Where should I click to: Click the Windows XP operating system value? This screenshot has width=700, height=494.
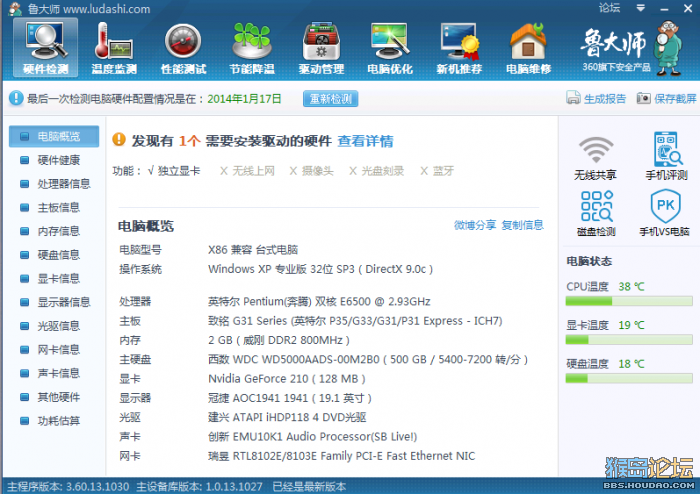click(x=321, y=269)
